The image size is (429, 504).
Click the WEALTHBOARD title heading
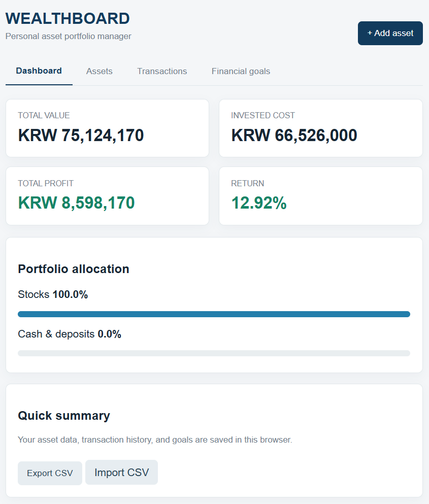68,18
